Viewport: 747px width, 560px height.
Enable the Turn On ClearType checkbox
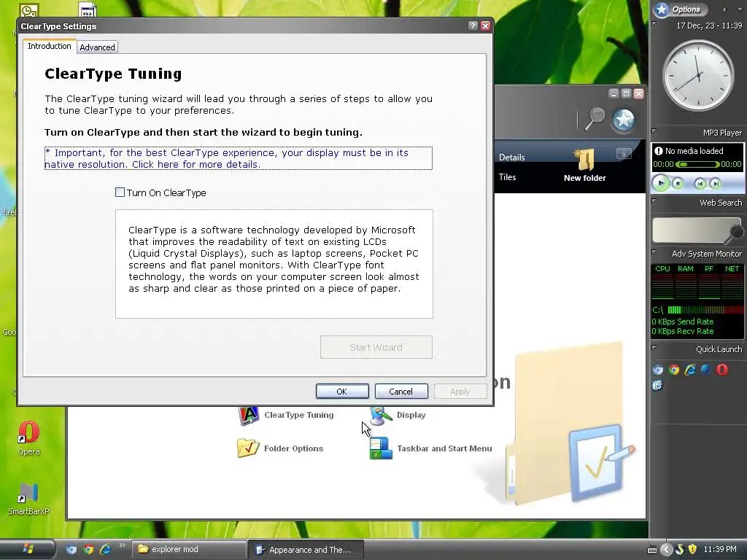coord(120,192)
